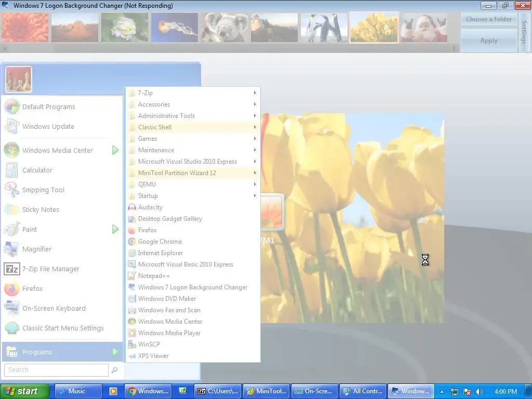
Task: Open the Programs menu item
Action: [x=62, y=352]
